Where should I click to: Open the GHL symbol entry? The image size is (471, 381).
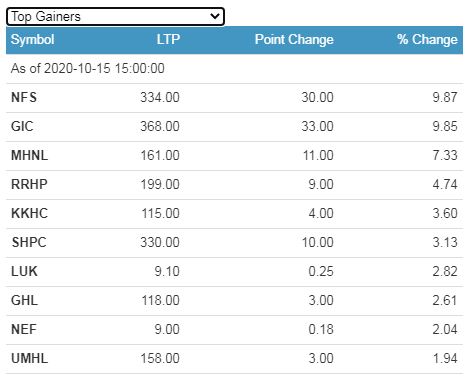click(24, 300)
